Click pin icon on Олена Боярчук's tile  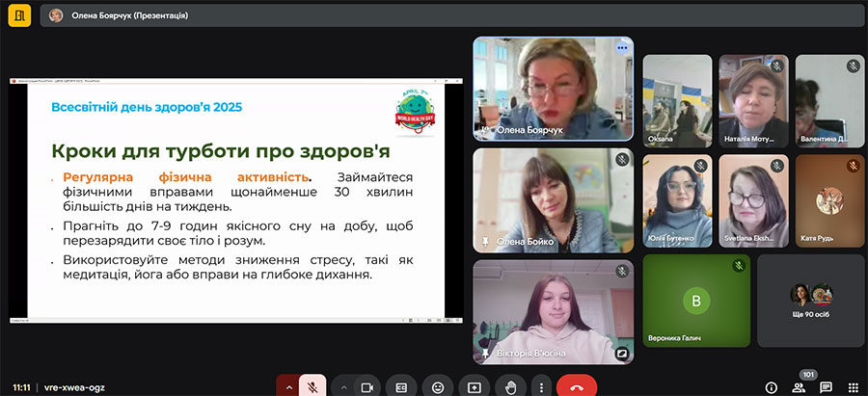click(485, 131)
